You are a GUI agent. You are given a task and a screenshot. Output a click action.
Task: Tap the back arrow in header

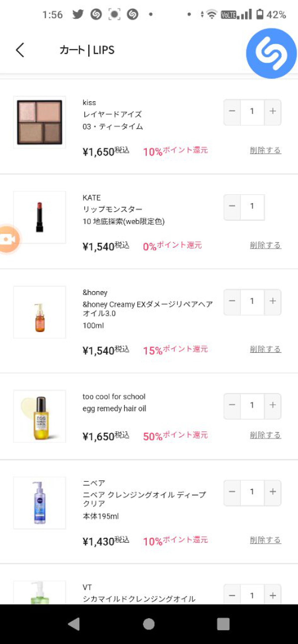20,50
